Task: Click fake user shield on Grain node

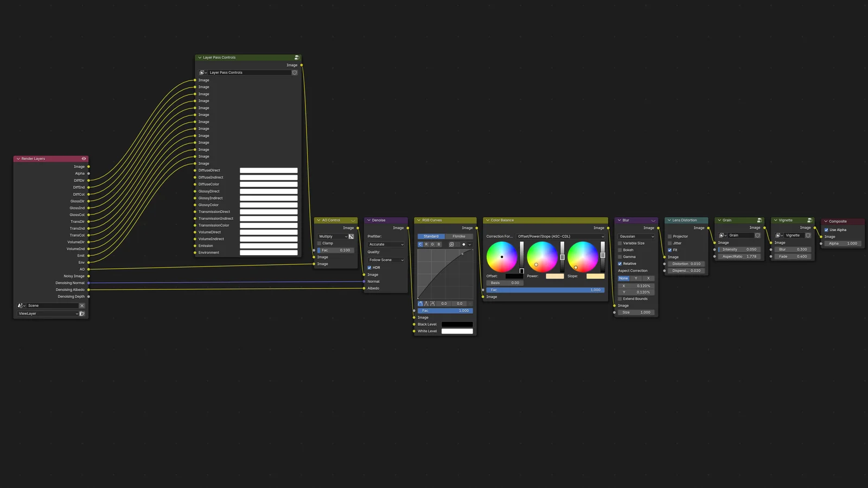Action: tap(757, 236)
